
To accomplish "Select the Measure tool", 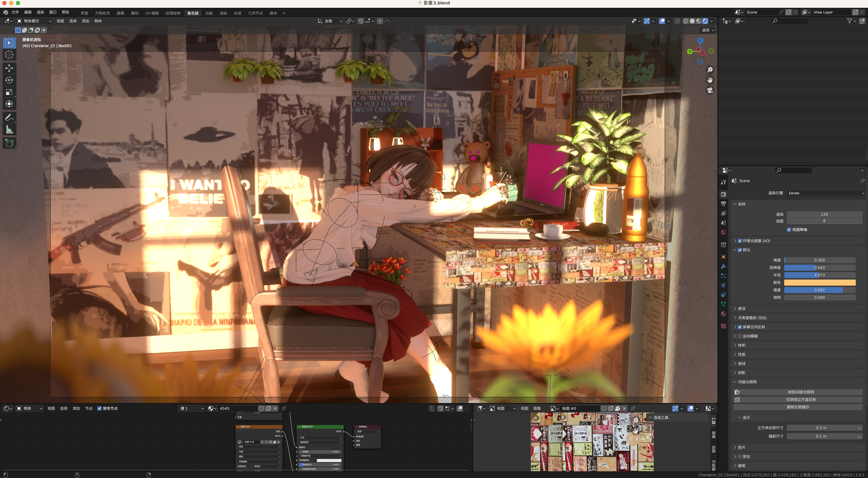I will [x=9, y=130].
